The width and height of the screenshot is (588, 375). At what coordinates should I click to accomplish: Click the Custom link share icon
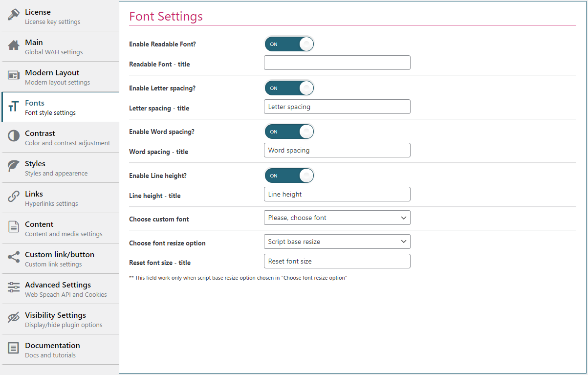[14, 257]
